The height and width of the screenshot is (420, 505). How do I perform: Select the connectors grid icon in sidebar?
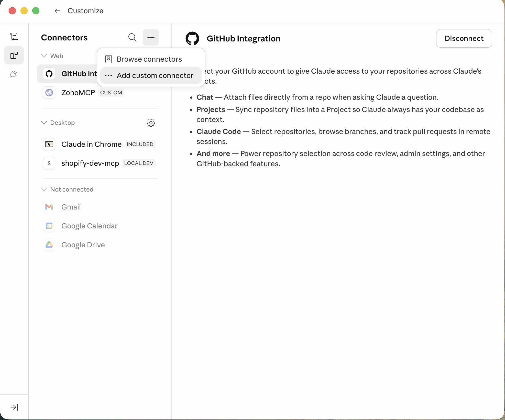click(x=14, y=55)
